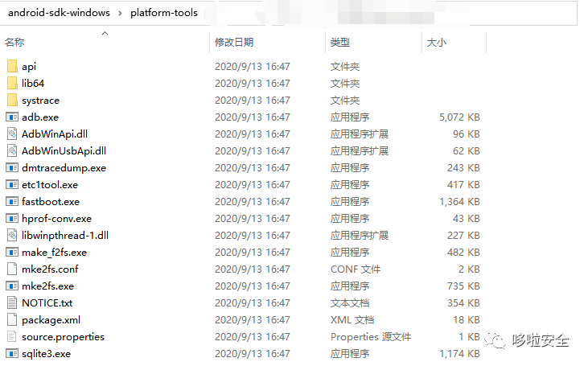Select the source.properties file name
Screen dimensions: 588x366
coord(63,337)
